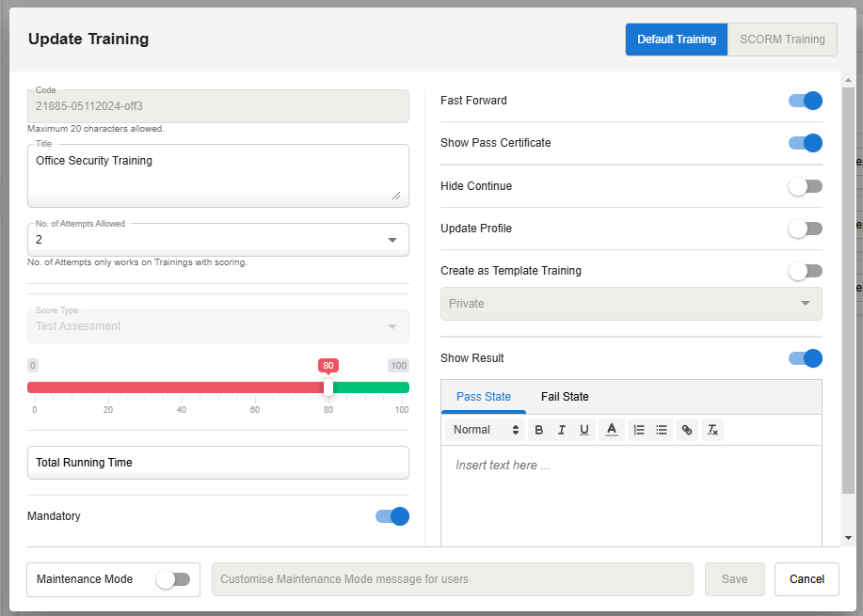The height and width of the screenshot is (616, 863).
Task: Enable the Hide Continue switch
Action: (806, 186)
